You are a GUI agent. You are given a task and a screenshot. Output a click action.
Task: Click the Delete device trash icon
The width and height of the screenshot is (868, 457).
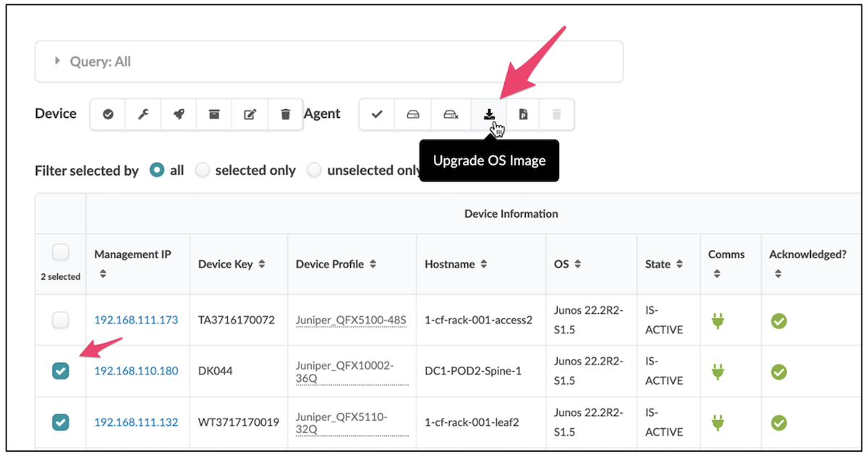click(285, 114)
